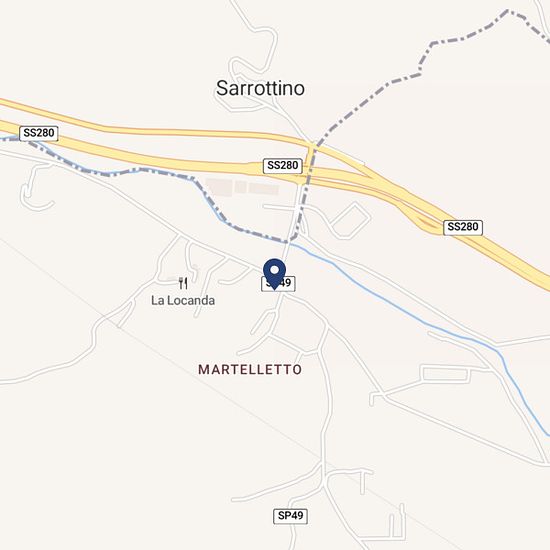Click the SS280 shield beside the interchange

tap(283, 165)
